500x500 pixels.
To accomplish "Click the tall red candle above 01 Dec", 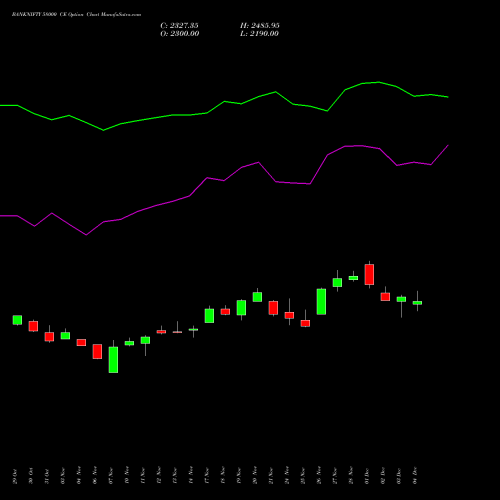I will [369, 275].
